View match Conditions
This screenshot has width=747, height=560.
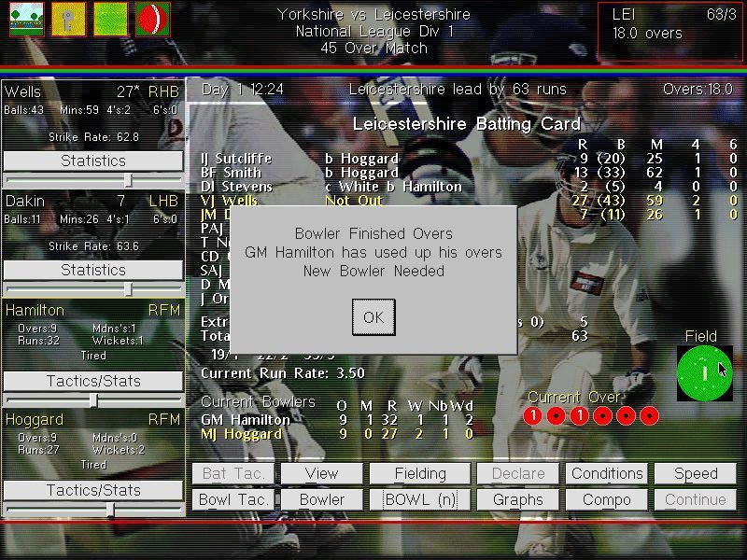(606, 473)
